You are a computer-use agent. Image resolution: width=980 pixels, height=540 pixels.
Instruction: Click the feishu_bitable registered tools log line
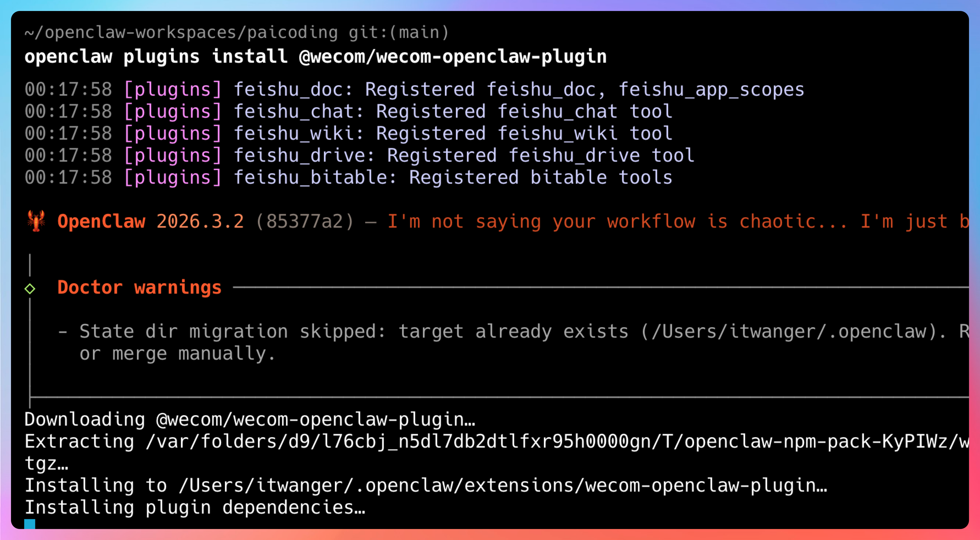pyautogui.click(x=348, y=178)
